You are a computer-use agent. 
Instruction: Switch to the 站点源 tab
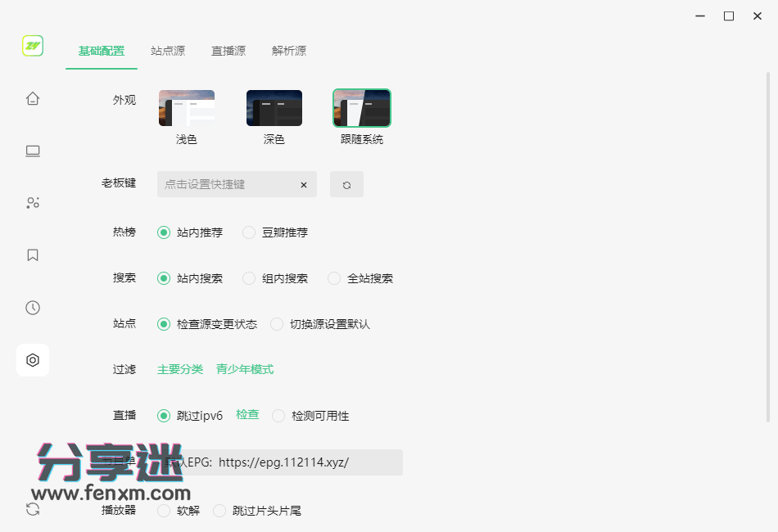tap(168, 50)
